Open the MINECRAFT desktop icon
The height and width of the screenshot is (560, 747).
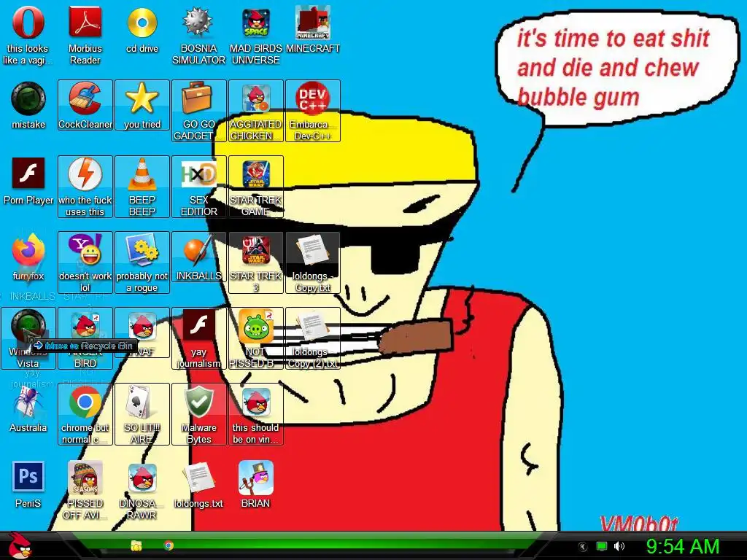click(x=312, y=30)
